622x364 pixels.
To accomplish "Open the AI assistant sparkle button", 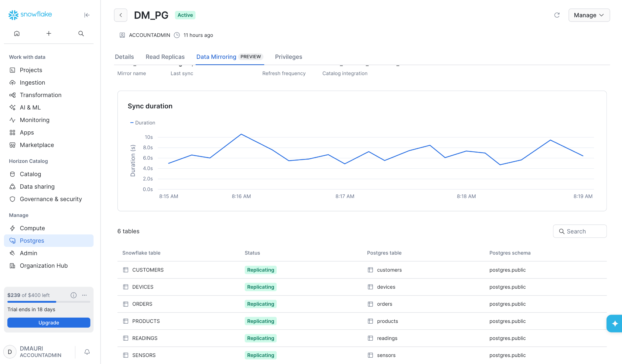I will point(614,323).
